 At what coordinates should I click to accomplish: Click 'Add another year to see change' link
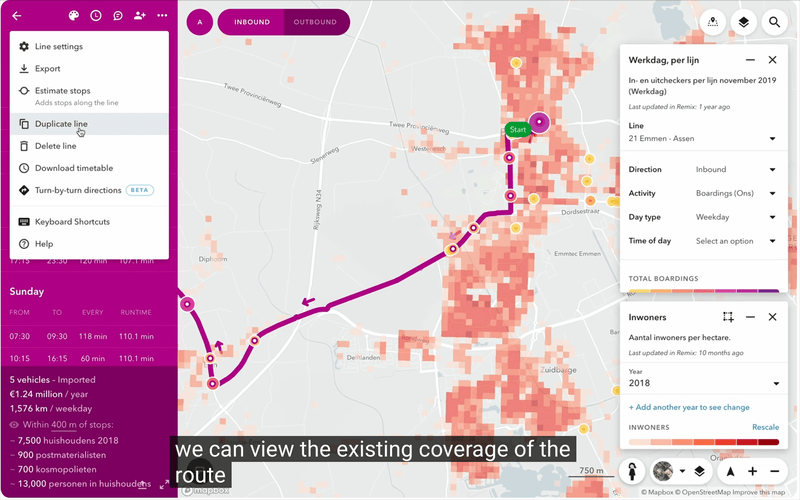(688, 407)
